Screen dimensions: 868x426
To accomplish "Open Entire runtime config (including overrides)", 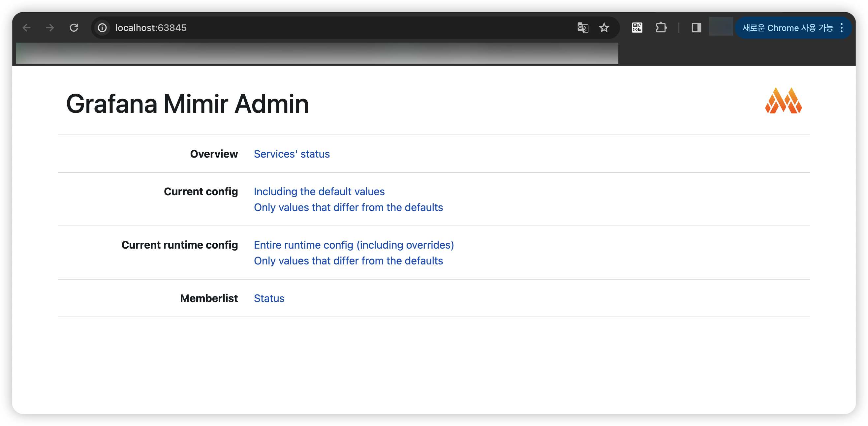I will pos(354,245).
